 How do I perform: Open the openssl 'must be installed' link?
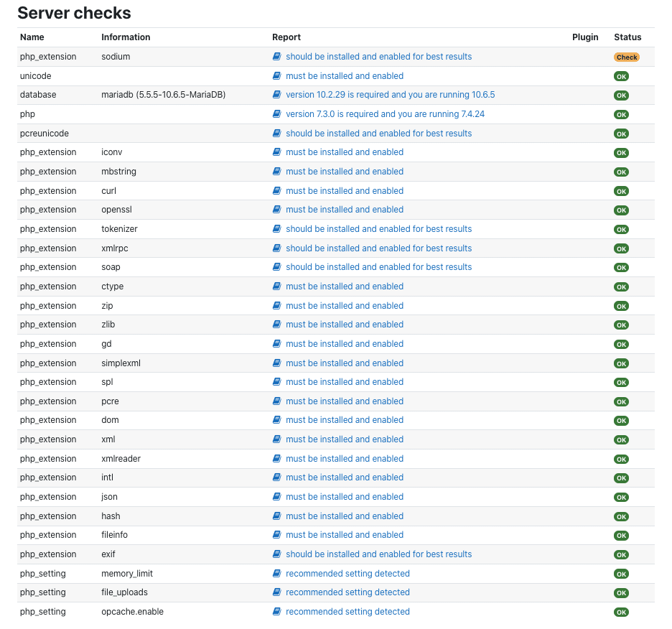click(345, 209)
